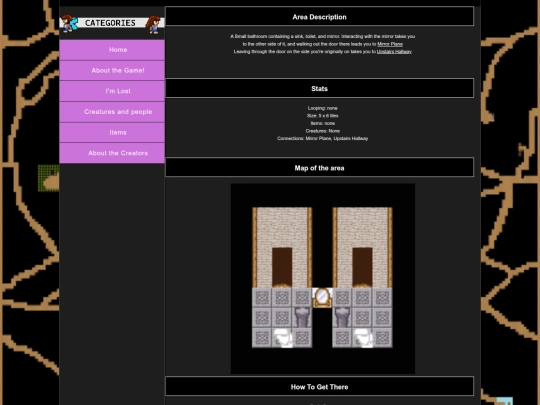Image resolution: width=540 pixels, height=405 pixels.
Task: Click the 'Creatures: None' stat line
Action: (x=322, y=131)
